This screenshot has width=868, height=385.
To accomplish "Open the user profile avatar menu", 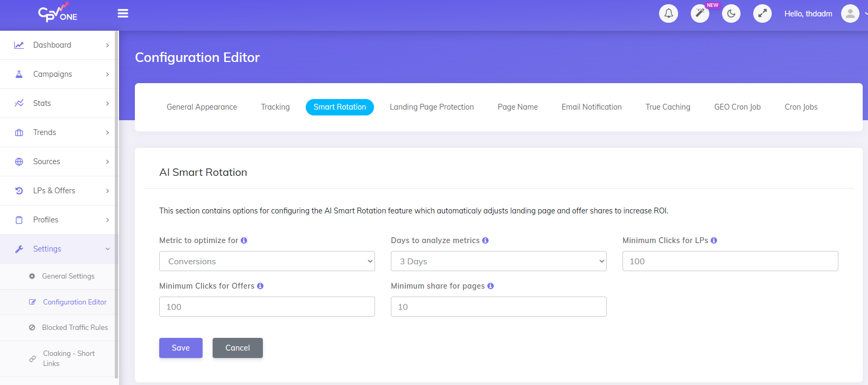I will point(850,14).
